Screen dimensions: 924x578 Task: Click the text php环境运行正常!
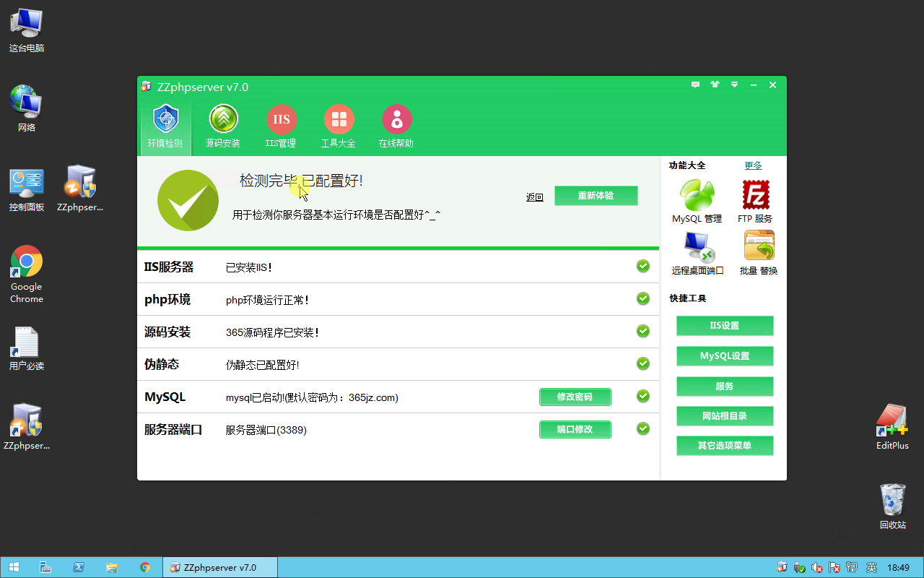(x=268, y=300)
